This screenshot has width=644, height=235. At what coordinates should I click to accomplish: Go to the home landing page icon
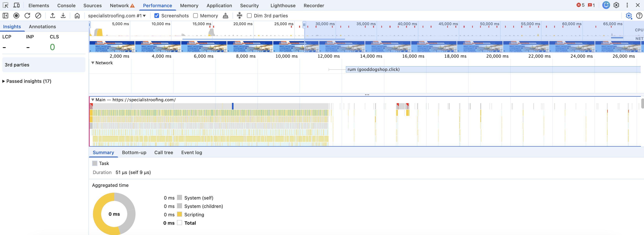[x=77, y=16]
